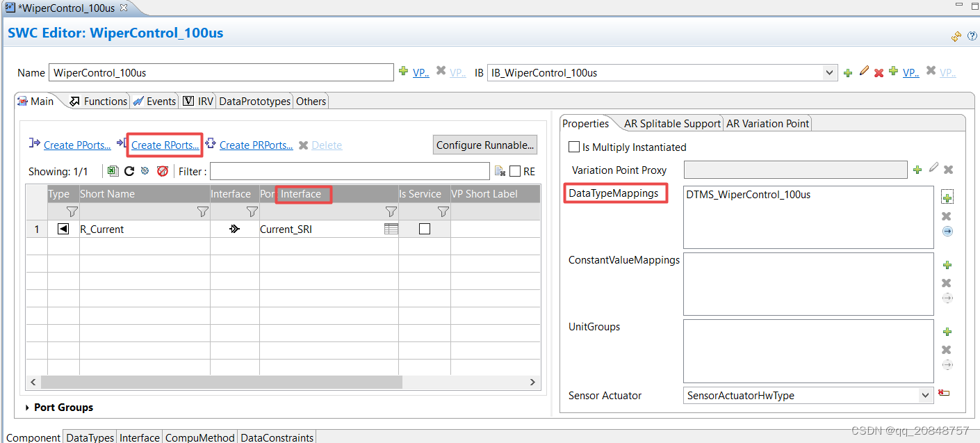Open the help question-mark icon in the header

972,36
